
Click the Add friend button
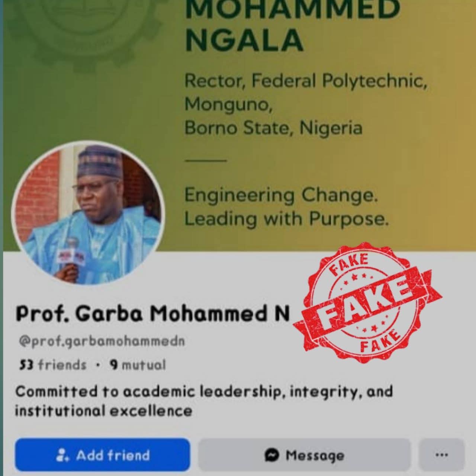(x=103, y=455)
